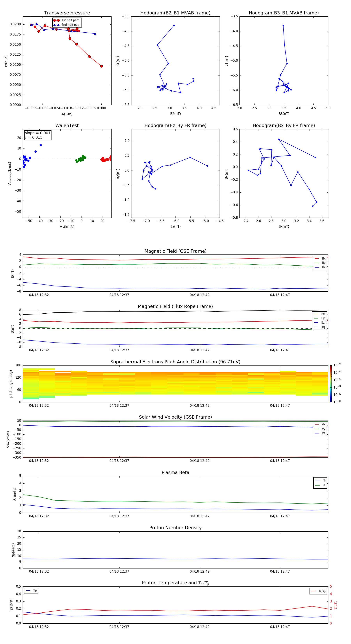The image size is (351, 644).
Task: Click the red data point at A = 0.000
Action: [101, 66]
